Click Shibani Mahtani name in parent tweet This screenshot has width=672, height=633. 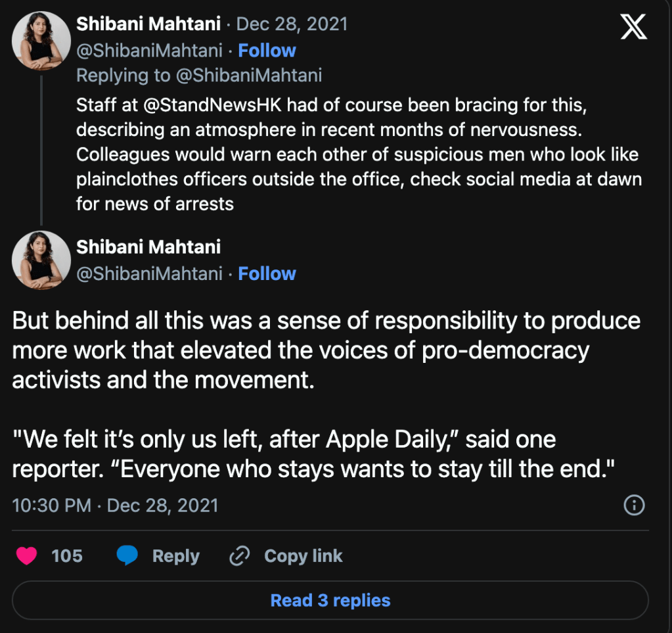coord(148,25)
